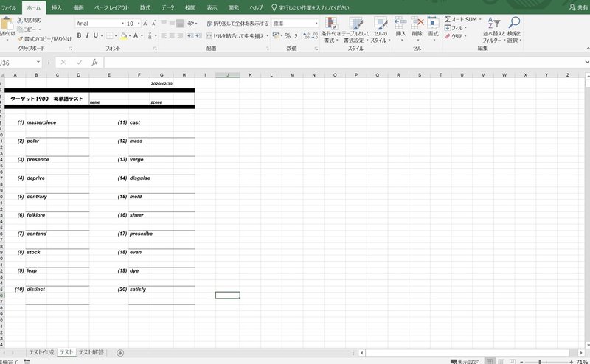Click the Format Painter brush icon
This screenshot has width=590, height=364.
tap(21, 39)
